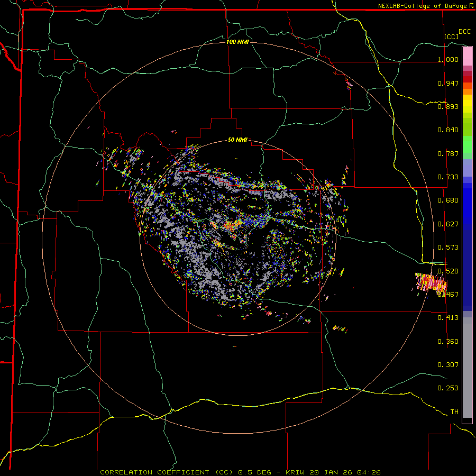Click the [CC] legend unit label
This screenshot has width=476, height=476.
click(x=451, y=36)
